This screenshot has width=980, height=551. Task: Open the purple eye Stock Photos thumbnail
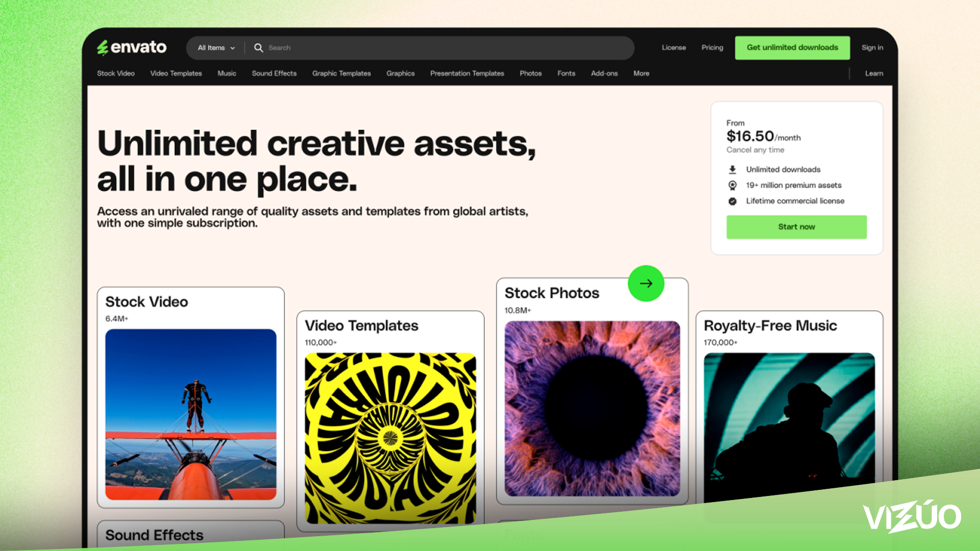coord(592,408)
